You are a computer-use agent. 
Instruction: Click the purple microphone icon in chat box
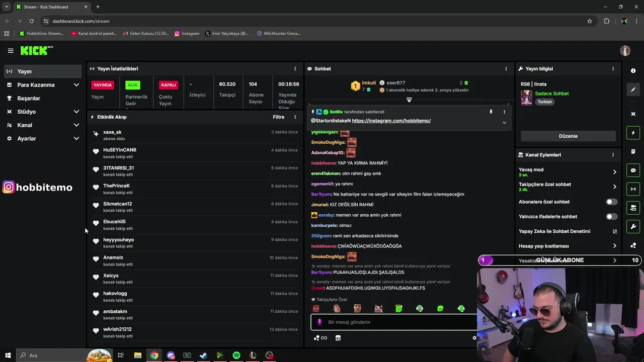point(319,322)
